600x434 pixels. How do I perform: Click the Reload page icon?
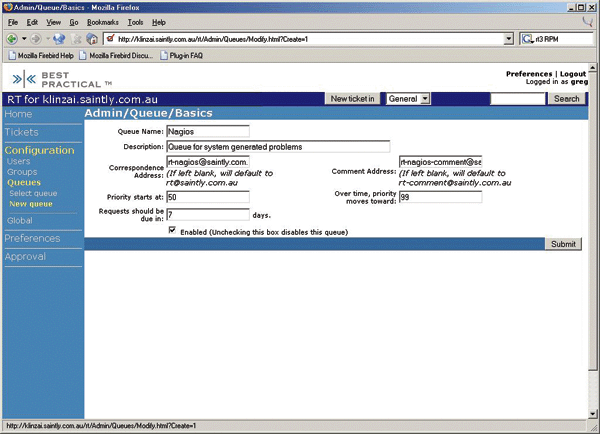pyautogui.click(x=59, y=39)
